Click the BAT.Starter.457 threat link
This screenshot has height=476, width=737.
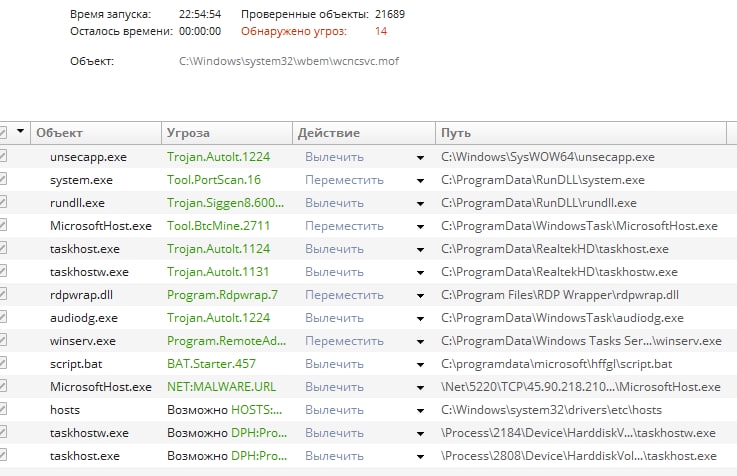[x=212, y=364]
